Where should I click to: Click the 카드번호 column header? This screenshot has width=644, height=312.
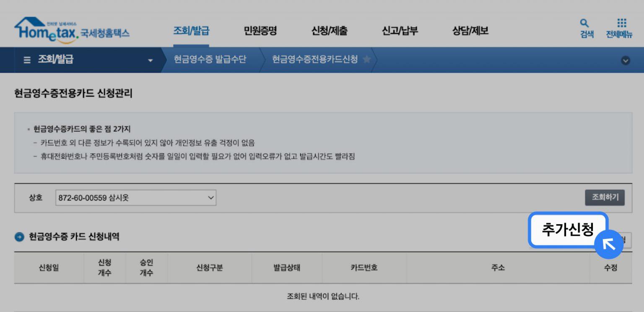(364, 268)
